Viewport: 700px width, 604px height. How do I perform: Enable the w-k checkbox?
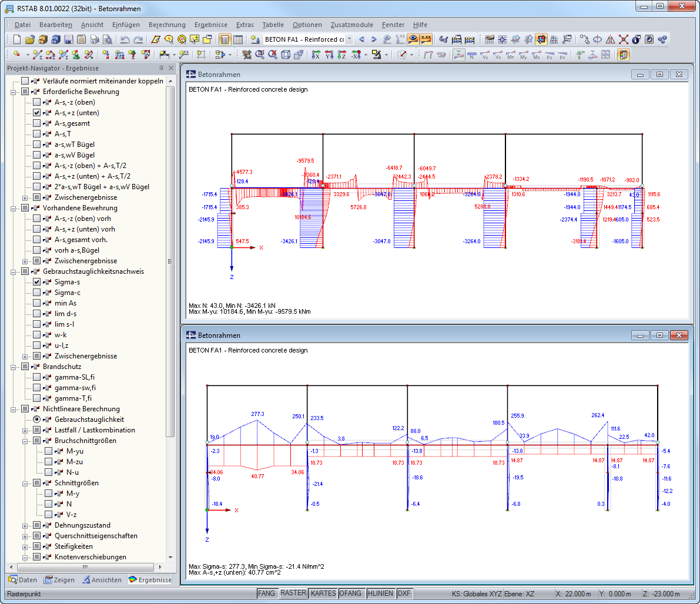coord(37,335)
